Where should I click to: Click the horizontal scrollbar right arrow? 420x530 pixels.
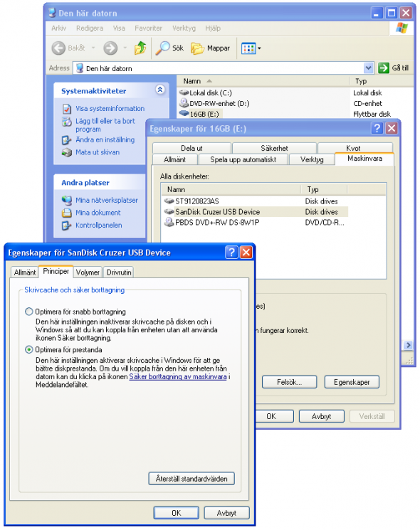tap(408, 345)
